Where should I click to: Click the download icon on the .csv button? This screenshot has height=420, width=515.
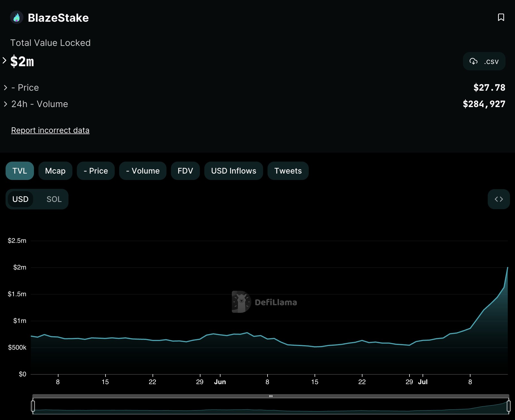pyautogui.click(x=474, y=61)
